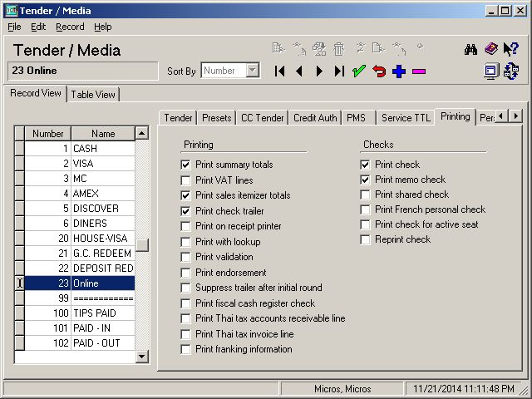Enable Print check for active seat
Image resolution: width=532 pixels, height=399 pixels.
coord(365,224)
